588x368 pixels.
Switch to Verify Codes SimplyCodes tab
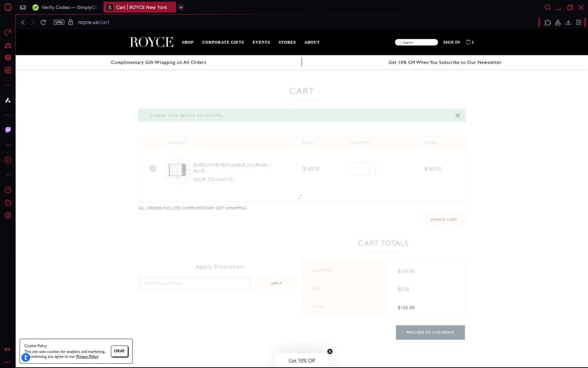point(65,7)
